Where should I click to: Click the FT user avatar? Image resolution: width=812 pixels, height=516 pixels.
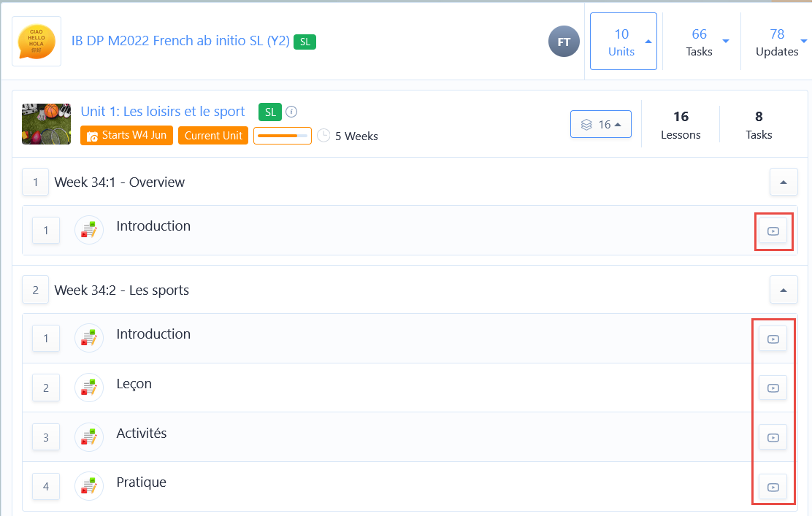[x=564, y=42]
